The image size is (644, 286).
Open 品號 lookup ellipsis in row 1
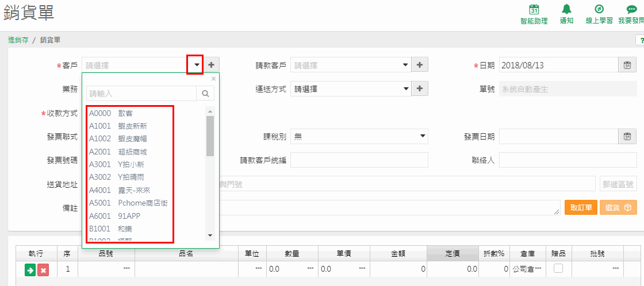click(x=127, y=268)
